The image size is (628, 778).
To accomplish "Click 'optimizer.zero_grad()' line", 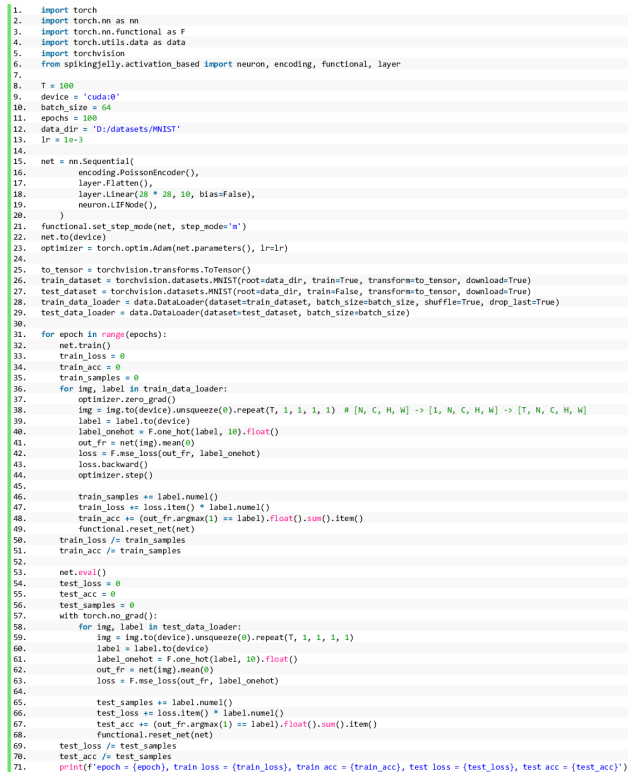I will (127, 399).
